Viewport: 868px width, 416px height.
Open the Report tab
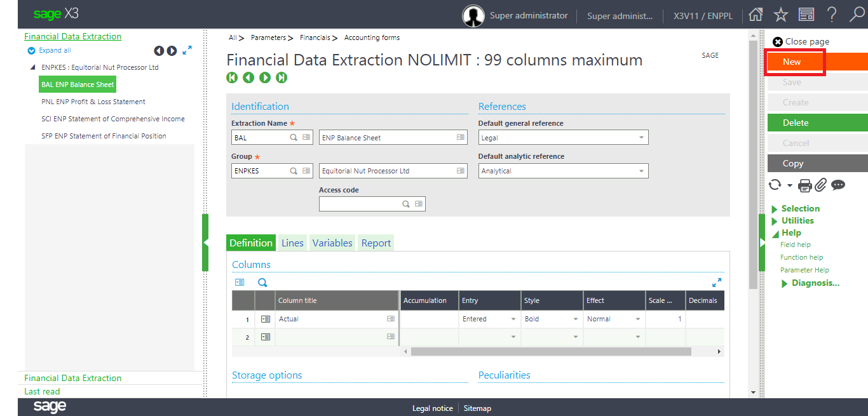pyautogui.click(x=376, y=243)
